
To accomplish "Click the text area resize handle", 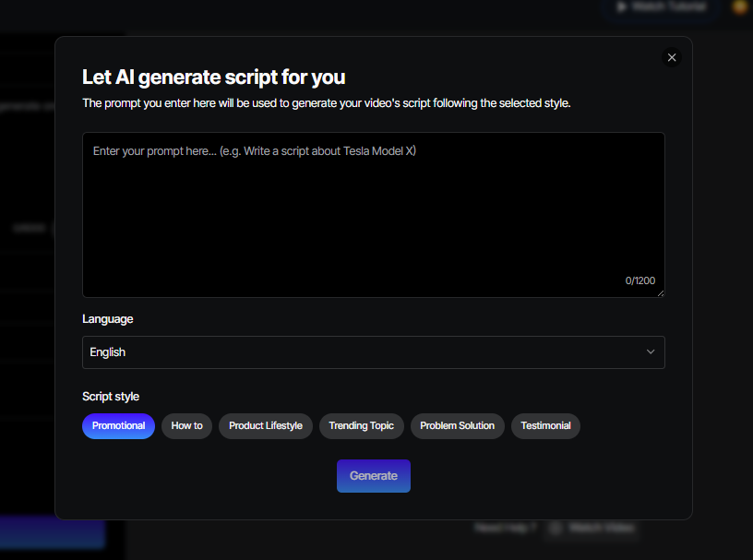I will pos(660,293).
